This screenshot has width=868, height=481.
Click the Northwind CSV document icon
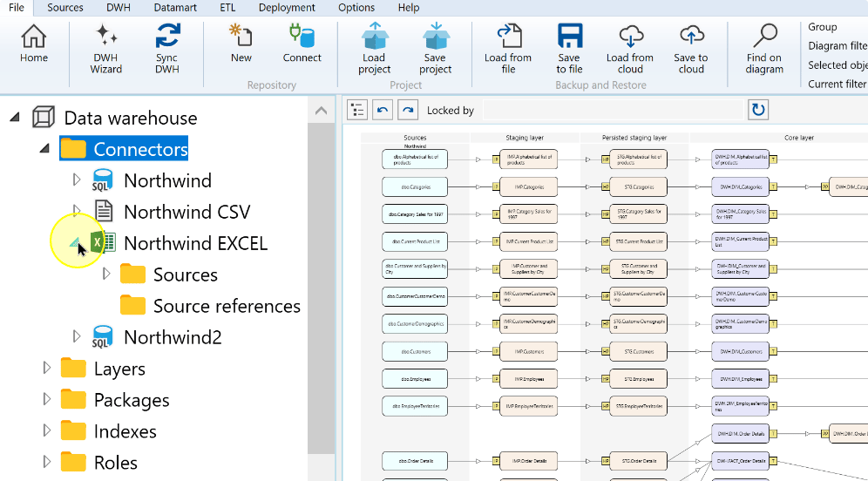[x=104, y=212]
